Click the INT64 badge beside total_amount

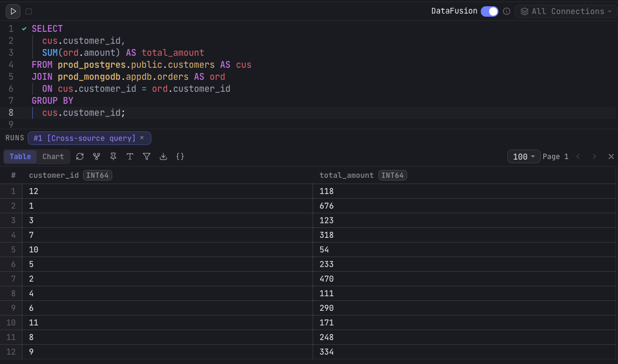393,175
